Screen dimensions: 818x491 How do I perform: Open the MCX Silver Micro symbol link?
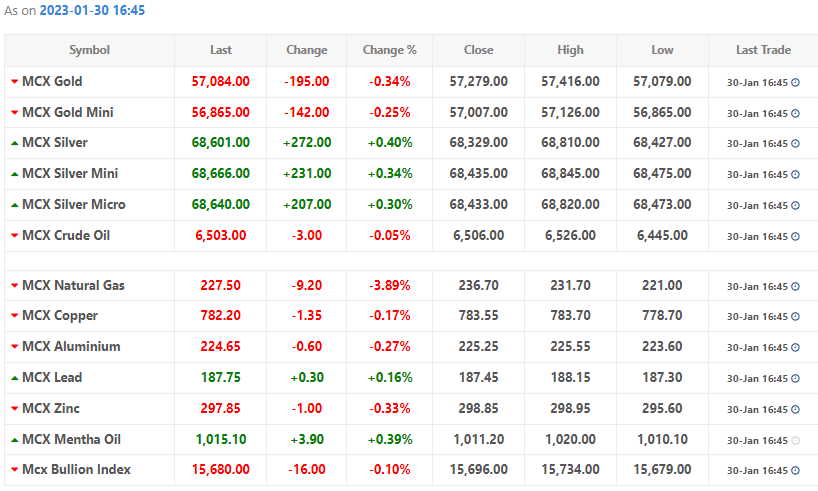(74, 205)
